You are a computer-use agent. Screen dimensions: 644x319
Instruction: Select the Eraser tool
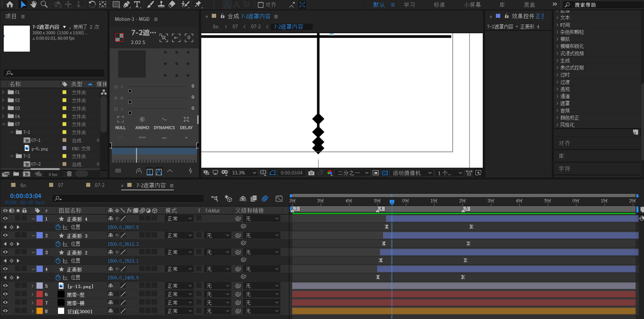[x=172, y=4]
